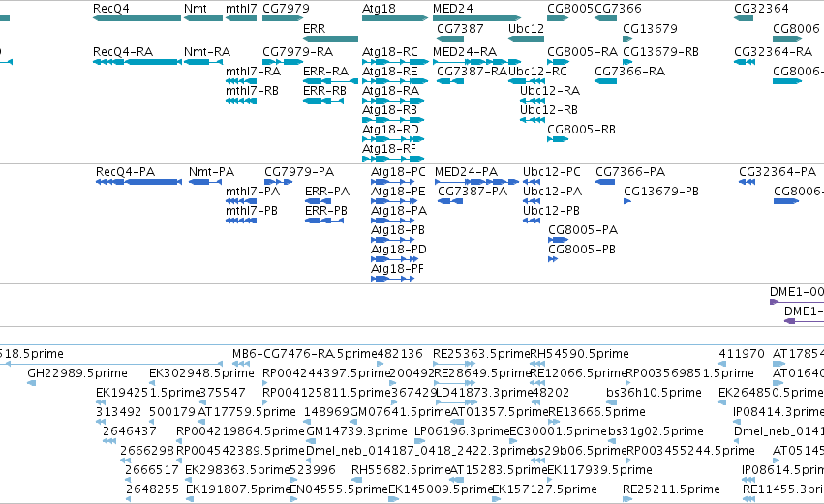The width and height of the screenshot is (824, 504).
Task: Click the EK117939.5prime EST label
Action: click(599, 470)
